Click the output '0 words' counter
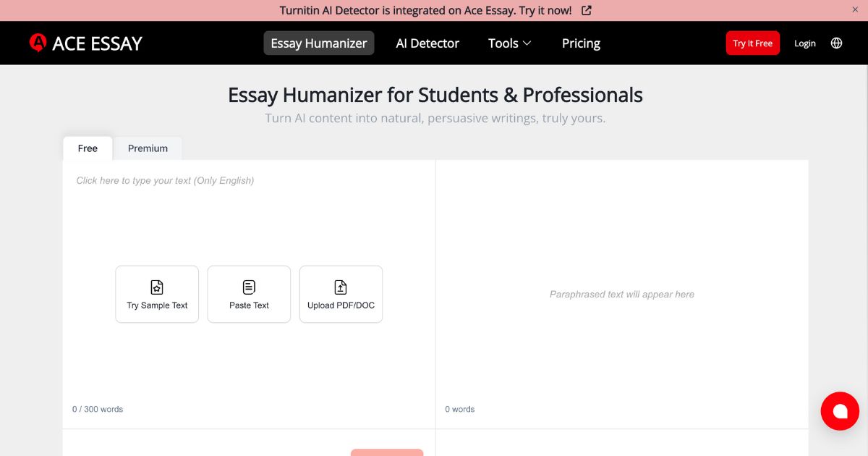The height and width of the screenshot is (456, 868). [x=460, y=409]
